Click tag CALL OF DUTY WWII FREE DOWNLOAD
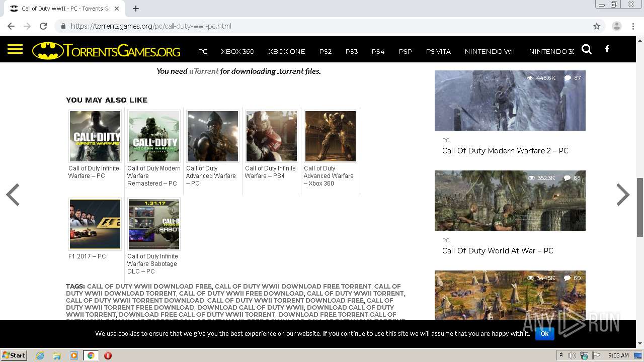644x362 pixels. 241,294
